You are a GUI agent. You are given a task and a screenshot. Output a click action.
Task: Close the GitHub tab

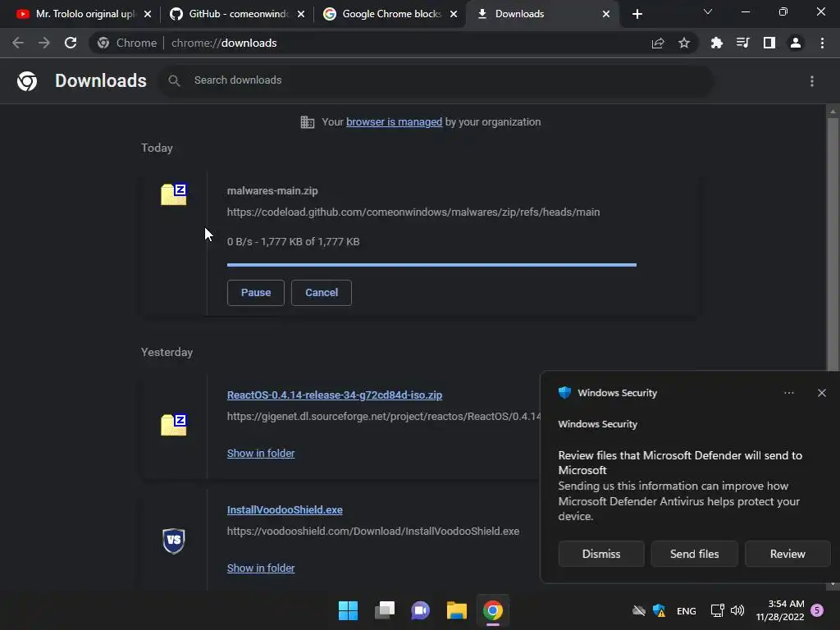click(301, 14)
